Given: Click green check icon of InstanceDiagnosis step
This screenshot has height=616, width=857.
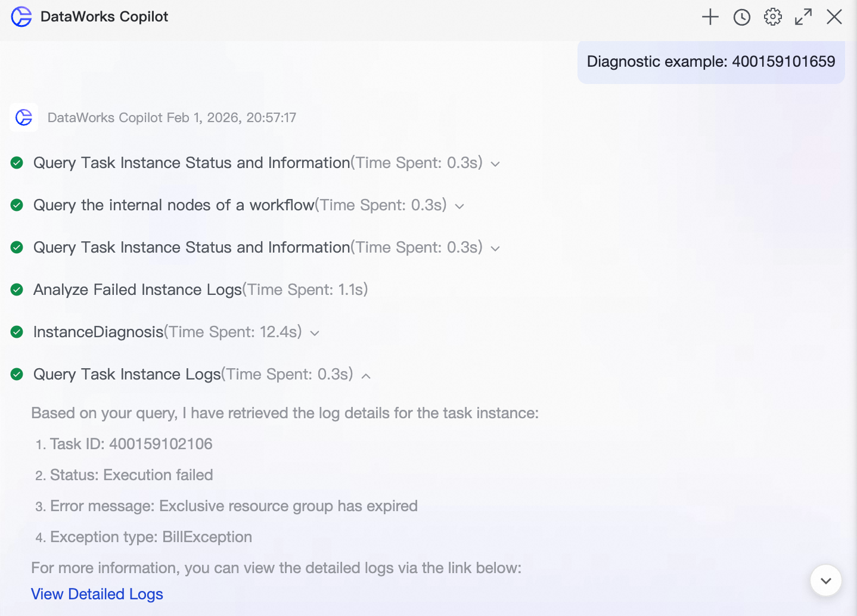Looking at the screenshot, I should [x=17, y=332].
